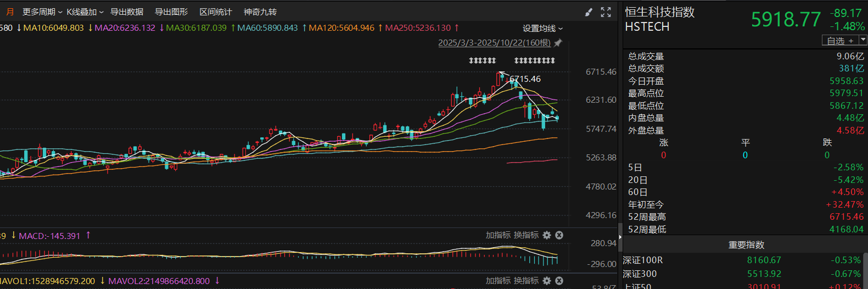Screen dimensions: 868x289
Task: Click the HSTECH ticker code
Action: [x=647, y=27]
